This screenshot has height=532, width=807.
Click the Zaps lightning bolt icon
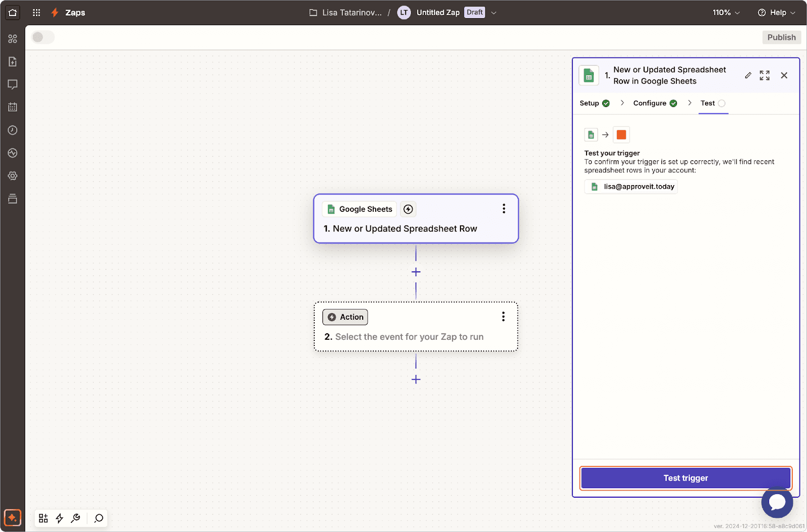[55, 13]
